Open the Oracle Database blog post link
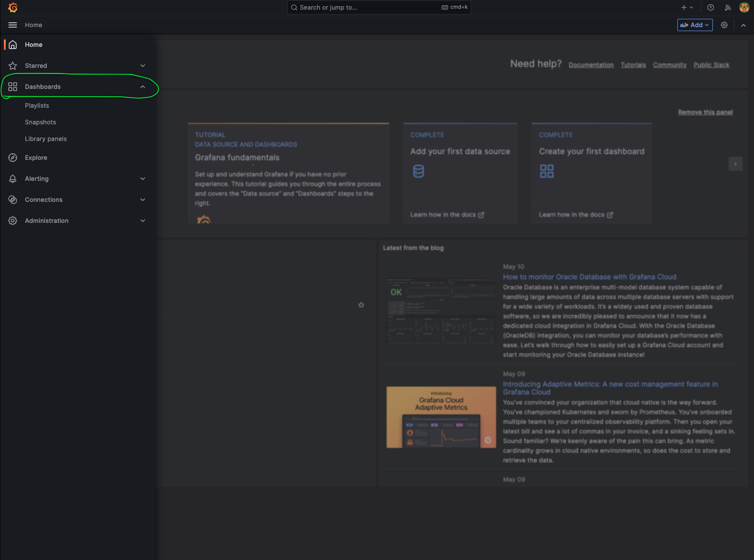Image resolution: width=754 pixels, height=560 pixels. tap(589, 277)
